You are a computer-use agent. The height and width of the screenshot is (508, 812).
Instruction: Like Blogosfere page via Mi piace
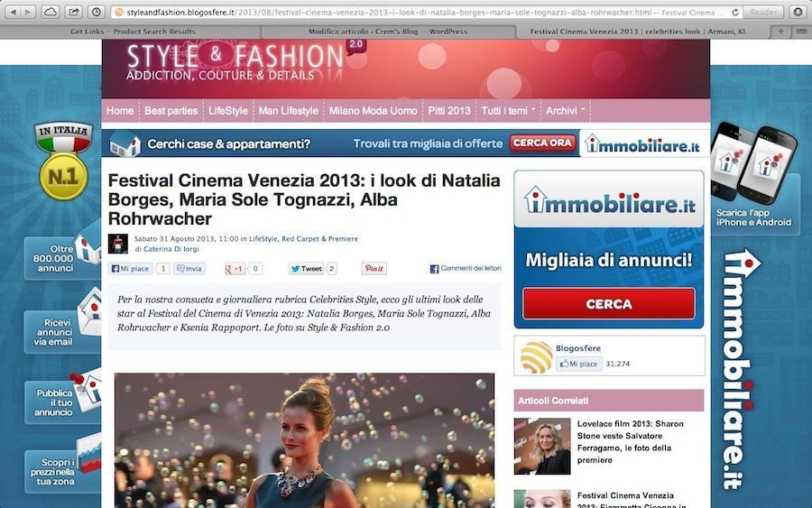click(579, 364)
